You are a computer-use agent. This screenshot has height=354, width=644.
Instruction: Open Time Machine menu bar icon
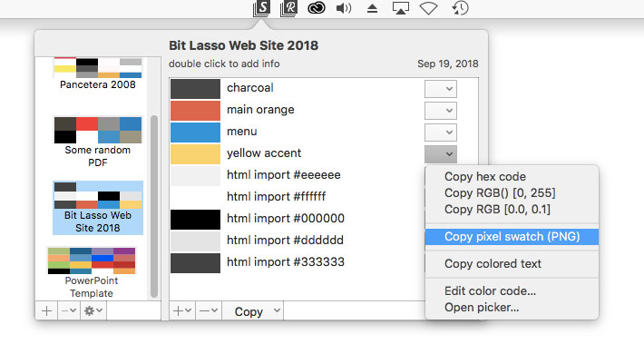[460, 8]
